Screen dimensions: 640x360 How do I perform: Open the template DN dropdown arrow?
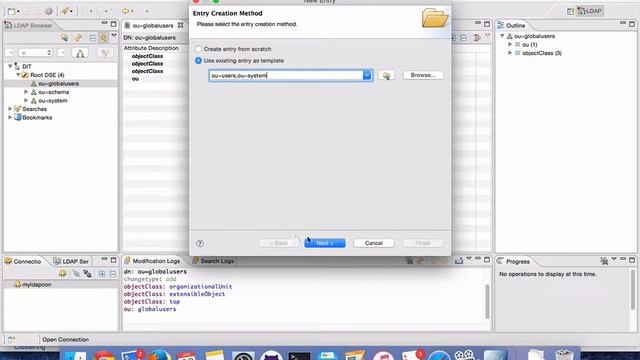367,75
